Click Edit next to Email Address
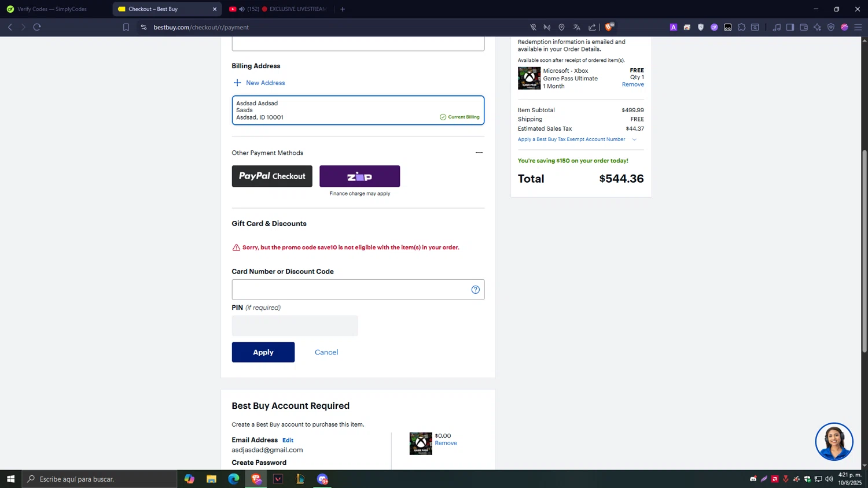This screenshot has height=488, width=868. click(288, 441)
